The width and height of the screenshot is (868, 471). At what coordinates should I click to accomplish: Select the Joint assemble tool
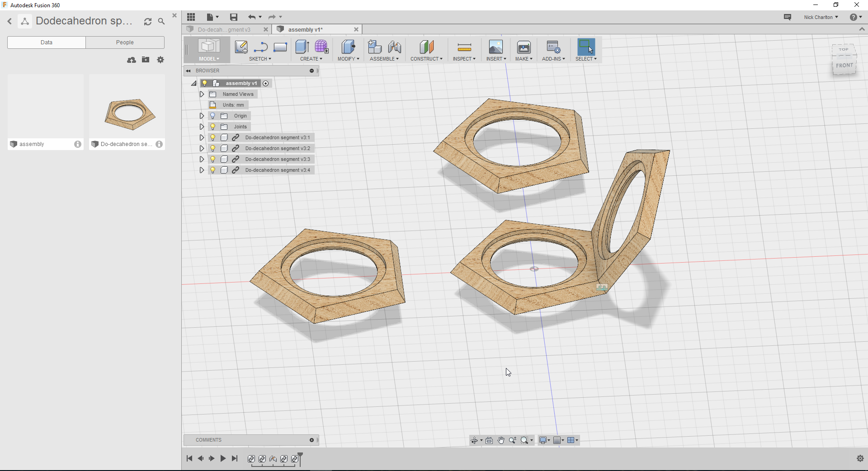(x=395, y=47)
